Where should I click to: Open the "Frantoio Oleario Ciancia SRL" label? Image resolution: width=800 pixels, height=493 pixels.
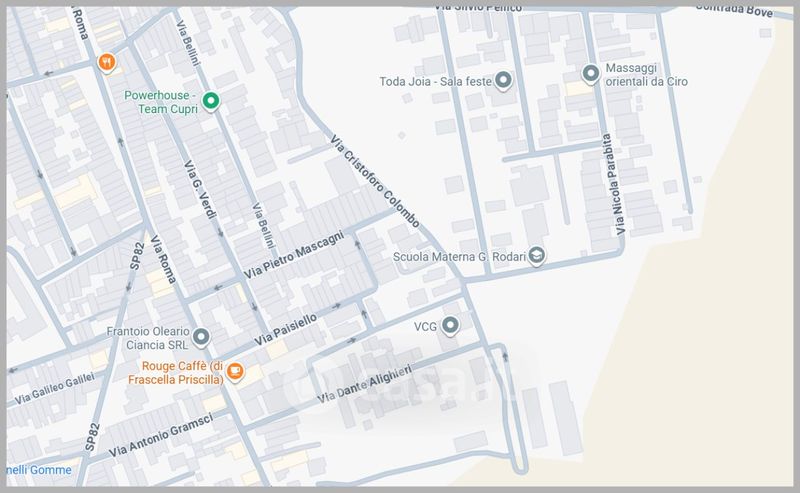pyautogui.click(x=147, y=337)
